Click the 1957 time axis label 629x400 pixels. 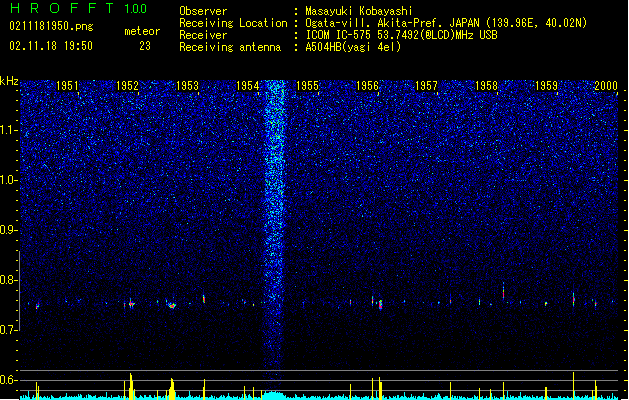[x=426, y=86]
